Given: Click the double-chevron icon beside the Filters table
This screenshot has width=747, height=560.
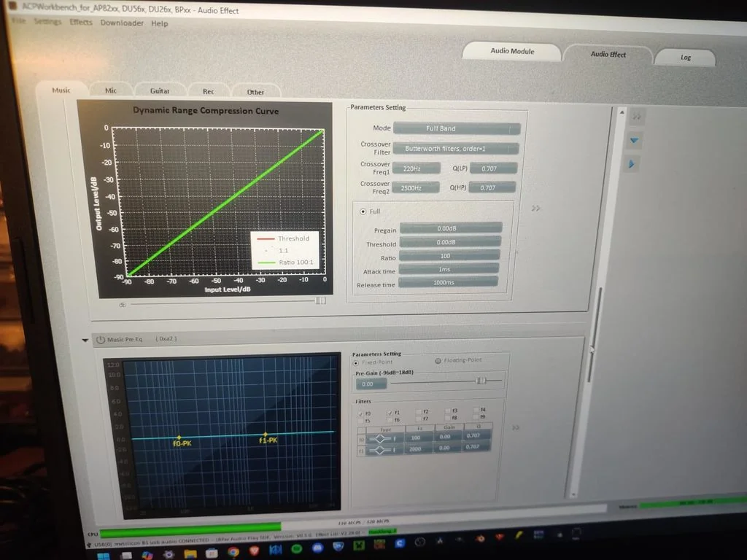Looking at the screenshot, I should point(516,428).
